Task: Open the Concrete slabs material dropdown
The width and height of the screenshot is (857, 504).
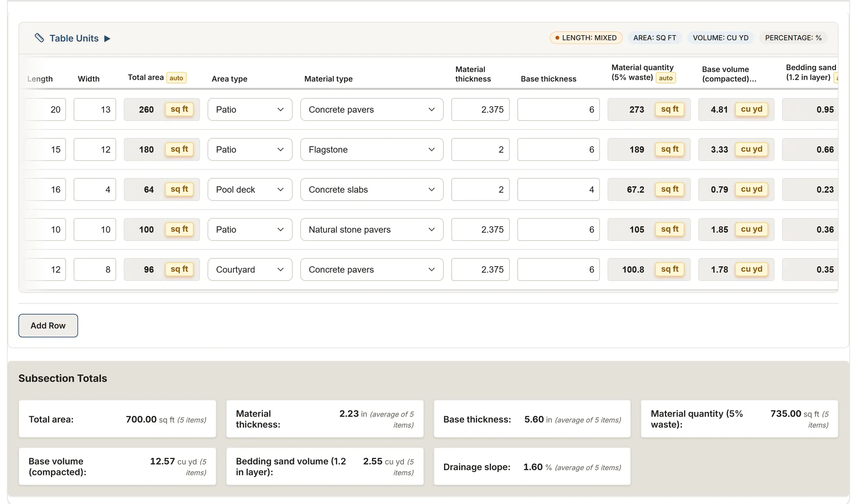Action: [x=372, y=189]
